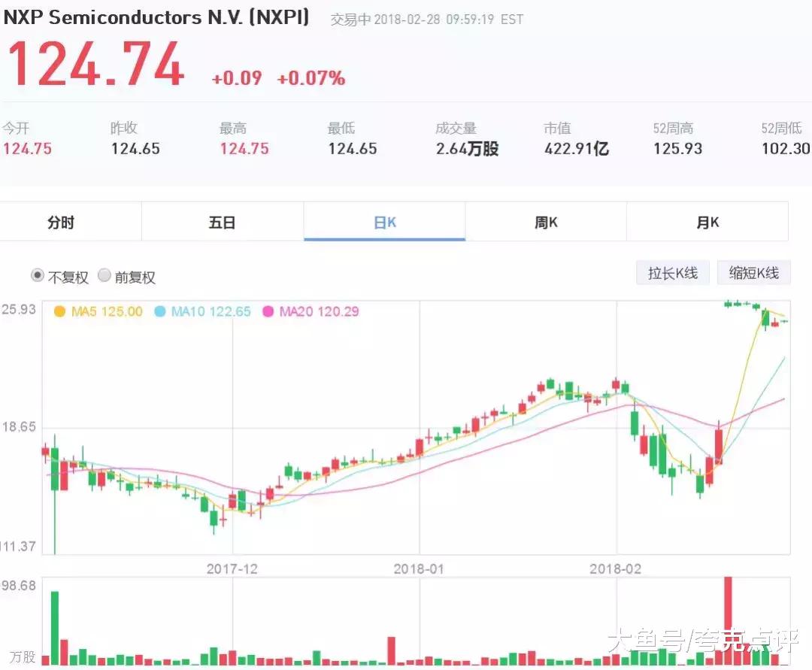Click the 万股 volume unit label

(x=23, y=657)
